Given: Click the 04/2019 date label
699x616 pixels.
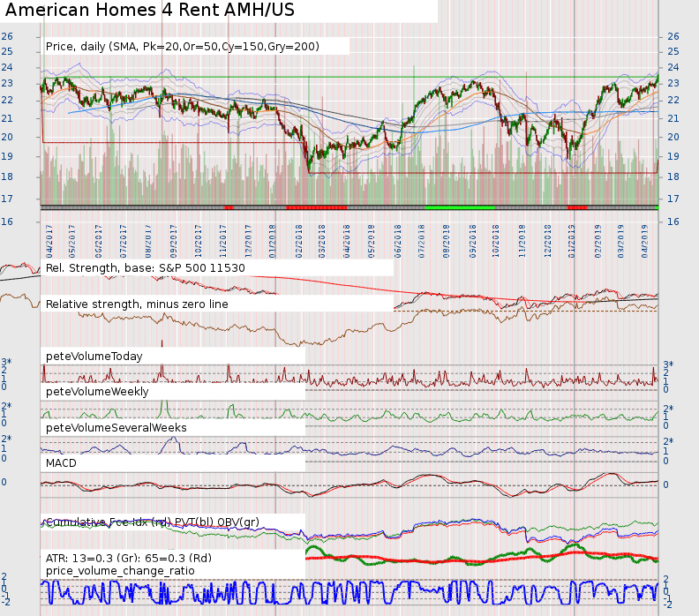Looking at the screenshot, I should [644, 241].
